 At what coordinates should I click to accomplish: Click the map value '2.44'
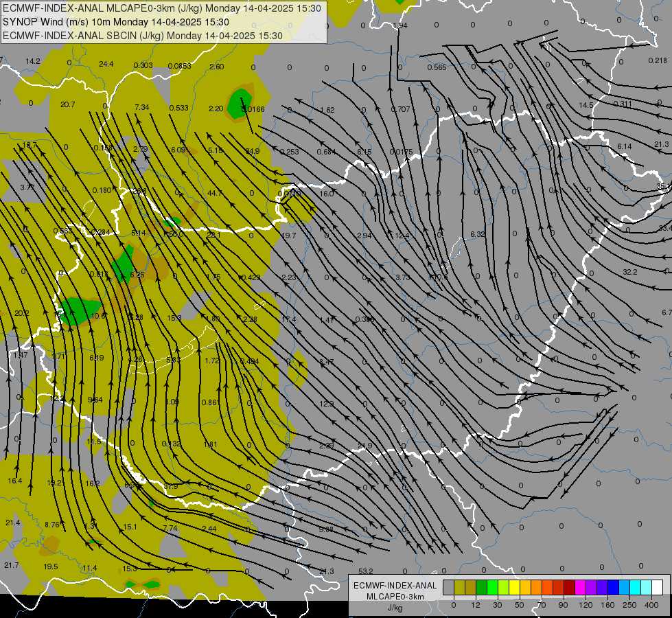tap(209, 528)
